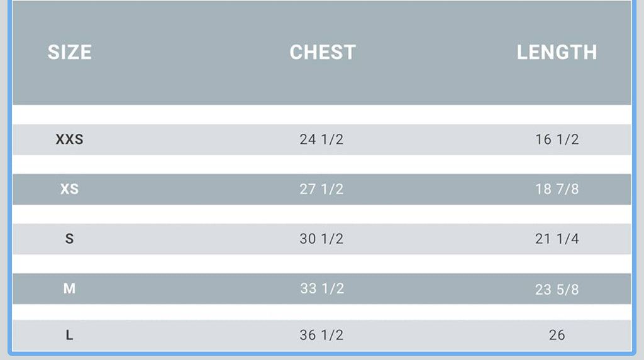The image size is (644, 360).
Task: Pick the 26 length value
Action: [x=557, y=335]
